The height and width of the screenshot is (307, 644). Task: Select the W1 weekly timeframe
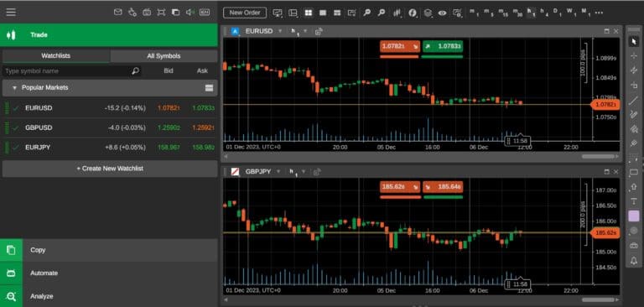pyautogui.click(x=571, y=13)
